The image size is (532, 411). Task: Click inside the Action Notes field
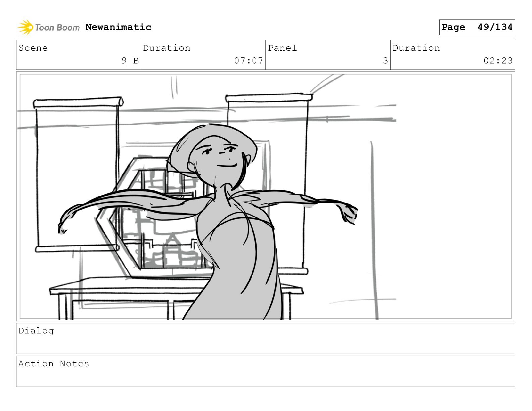coord(265,371)
